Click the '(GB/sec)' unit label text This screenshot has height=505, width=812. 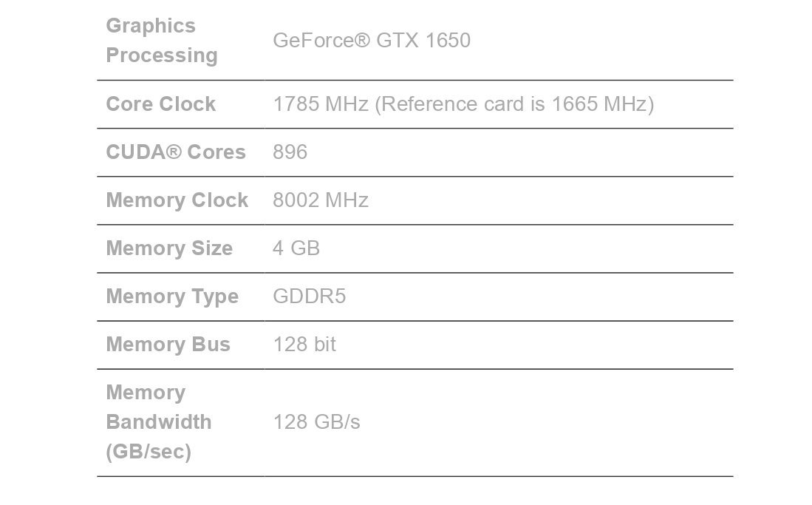click(149, 452)
